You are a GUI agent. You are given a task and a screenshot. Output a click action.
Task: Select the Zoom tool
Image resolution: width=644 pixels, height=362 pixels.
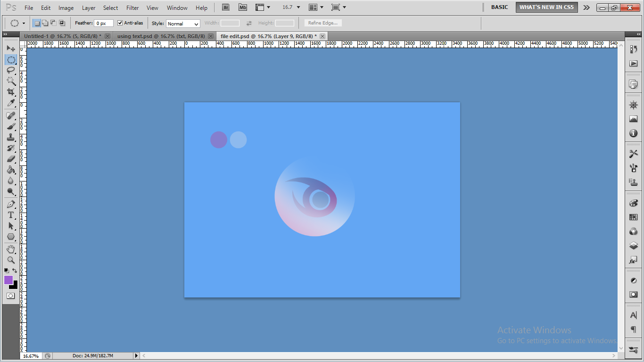click(10, 260)
